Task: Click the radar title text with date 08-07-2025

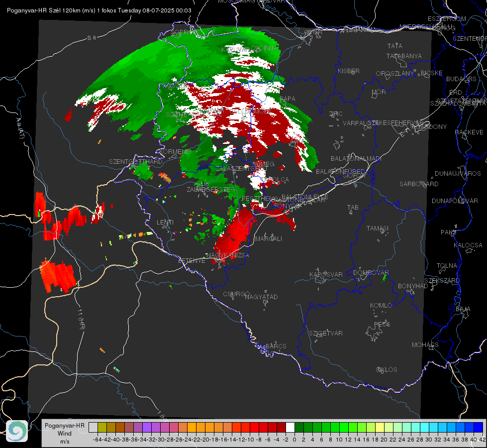Action: 99,10
